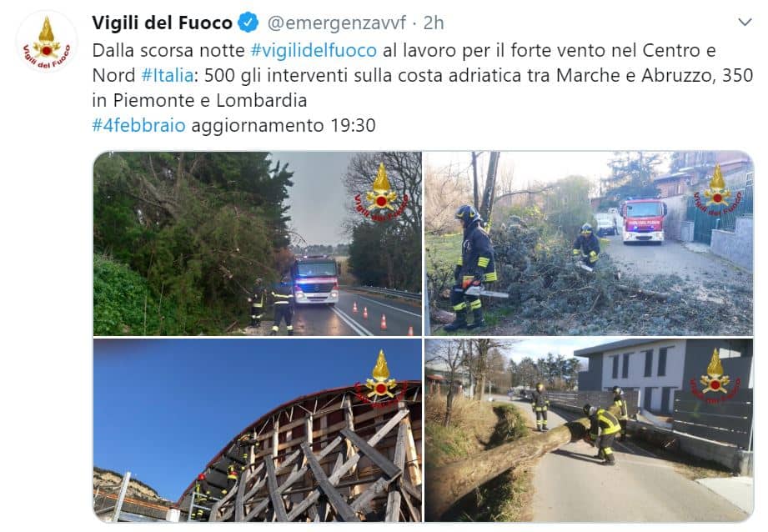Open the @emergenzavvf handle link
Viewport: 768px width, 532px height.
337,23
